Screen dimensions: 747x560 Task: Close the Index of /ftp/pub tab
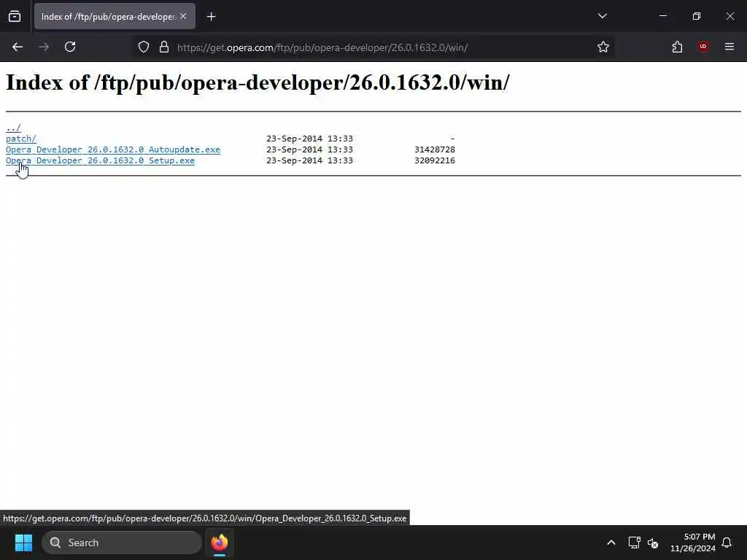coord(183,16)
